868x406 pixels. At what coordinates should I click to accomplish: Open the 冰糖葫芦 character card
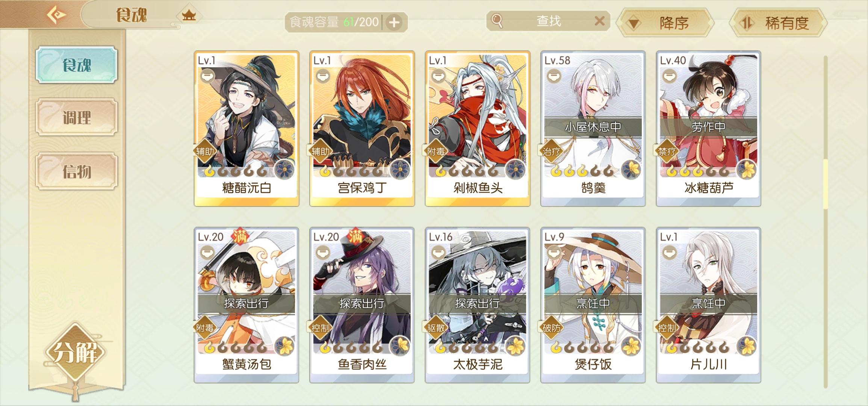click(709, 129)
